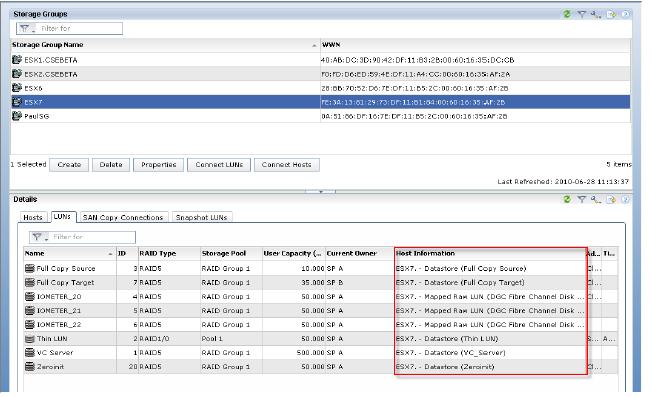Click the funnel filter icon in Details header
The image size is (652, 397).
(581, 200)
